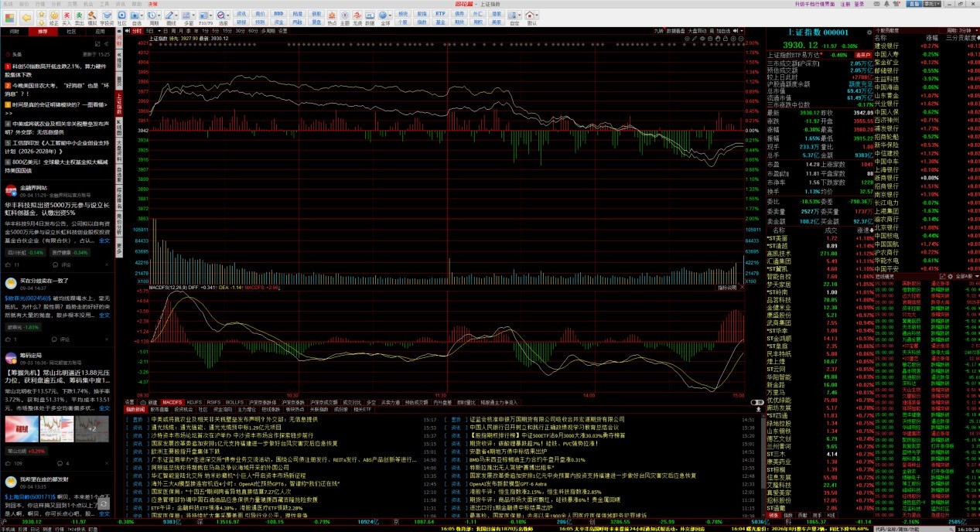Viewport: 980px width, 532px height.
Task: Select the 分时 intraday period button
Action: click(137, 30)
